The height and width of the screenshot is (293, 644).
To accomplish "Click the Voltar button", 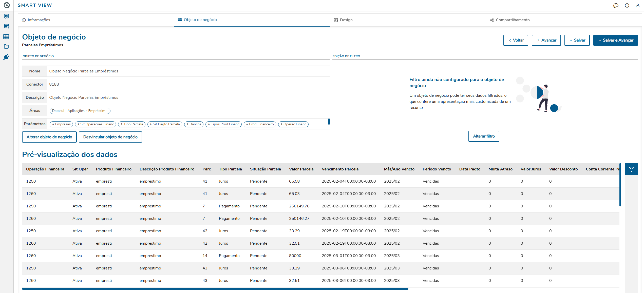I will (x=516, y=40).
